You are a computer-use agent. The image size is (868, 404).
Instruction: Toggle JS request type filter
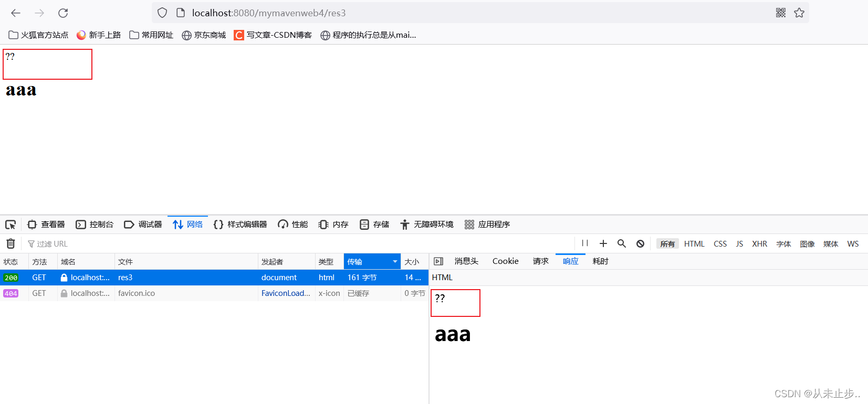coord(739,244)
